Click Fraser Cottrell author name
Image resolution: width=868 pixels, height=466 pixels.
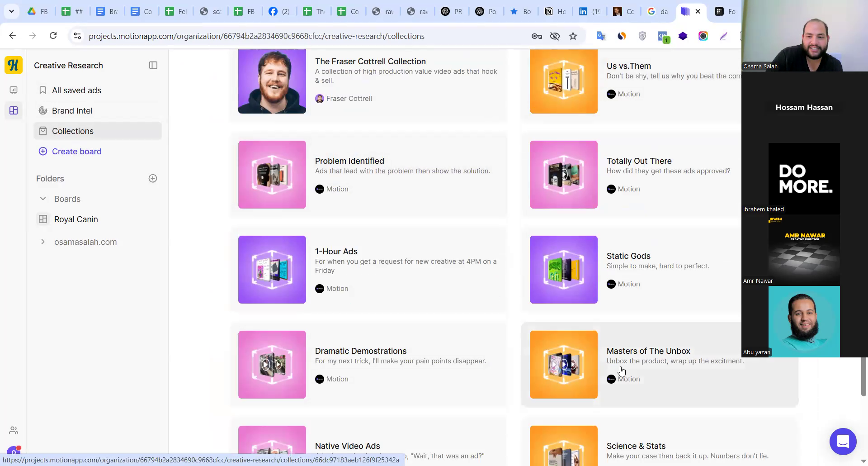tap(349, 98)
